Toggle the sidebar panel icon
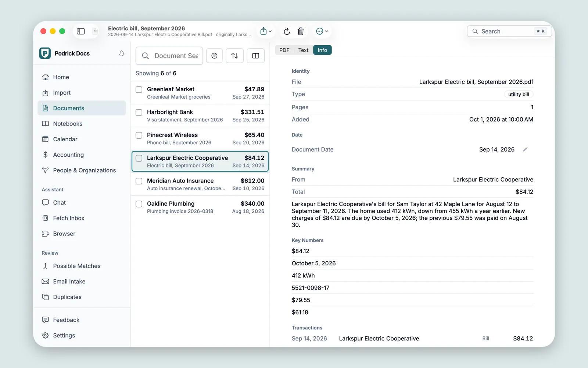Screen dimensions: 588x368 click(x=81, y=31)
